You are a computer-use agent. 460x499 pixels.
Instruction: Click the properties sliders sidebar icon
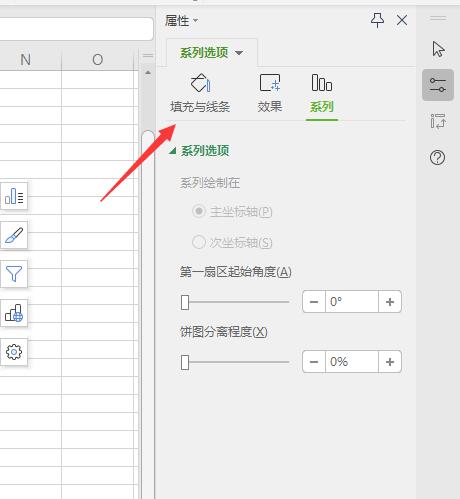(x=438, y=85)
